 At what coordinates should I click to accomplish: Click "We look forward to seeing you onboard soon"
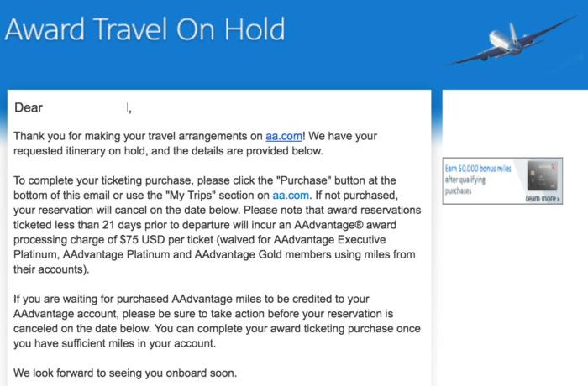tap(125, 373)
